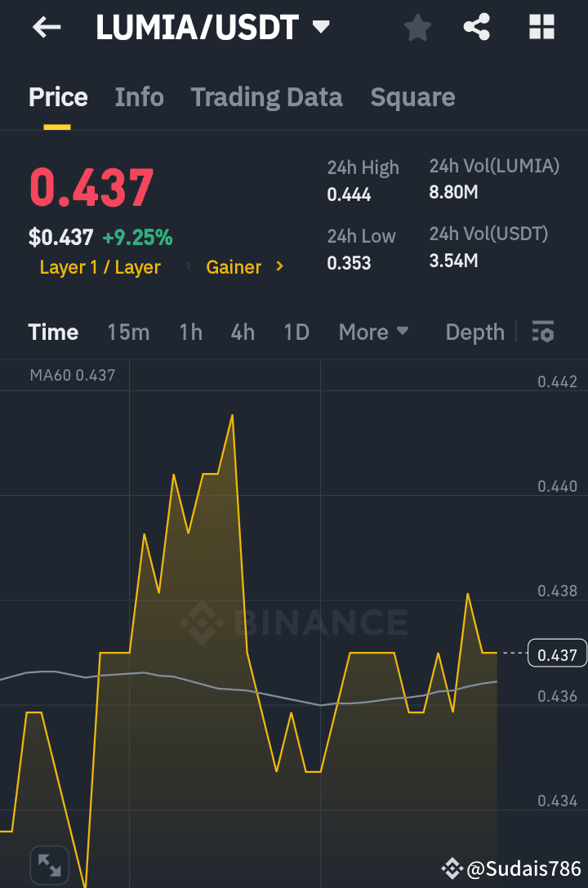The image size is (588, 888).
Task: Switch to the Trading Data tab
Action: pos(266,96)
